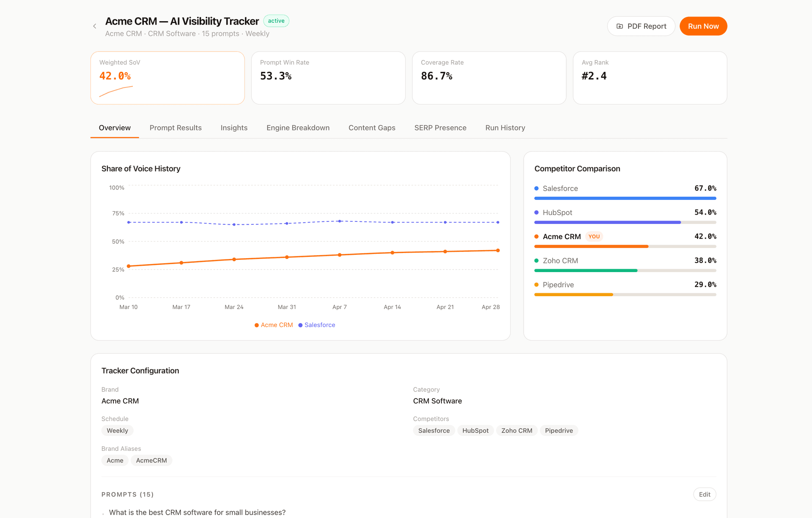This screenshot has height=518, width=812.
Task: Click the AcmeCRM brand alias chip
Action: click(151, 461)
